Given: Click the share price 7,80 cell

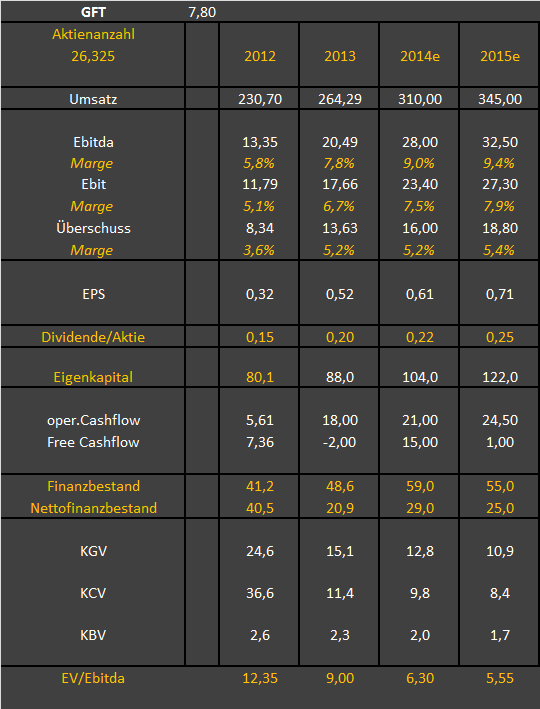Looking at the screenshot, I should click(x=202, y=12).
